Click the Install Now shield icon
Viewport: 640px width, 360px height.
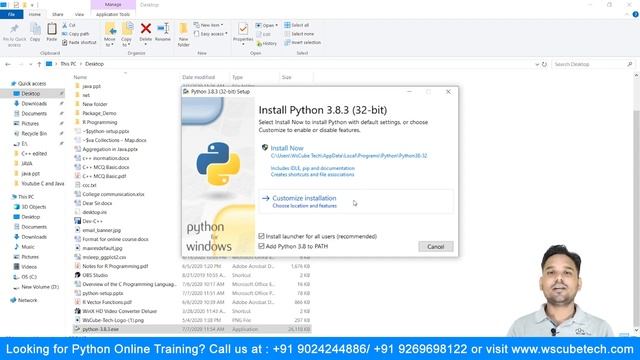264,147
